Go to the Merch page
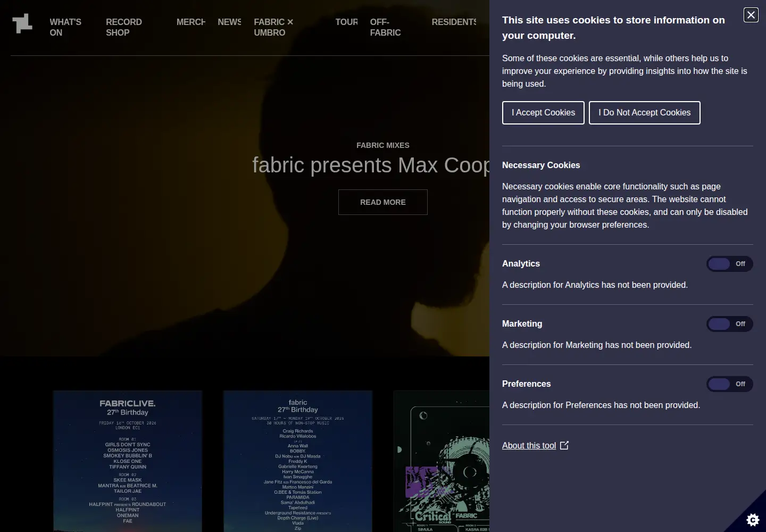 [x=191, y=22]
